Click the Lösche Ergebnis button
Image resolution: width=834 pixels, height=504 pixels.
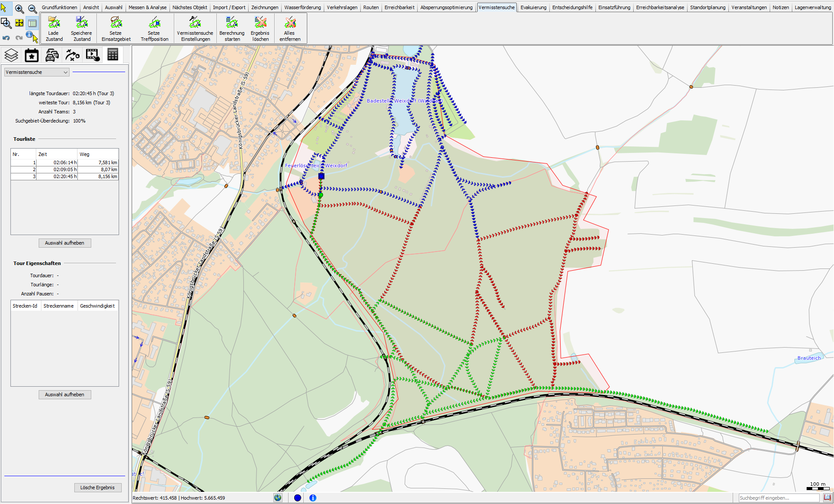pos(97,487)
